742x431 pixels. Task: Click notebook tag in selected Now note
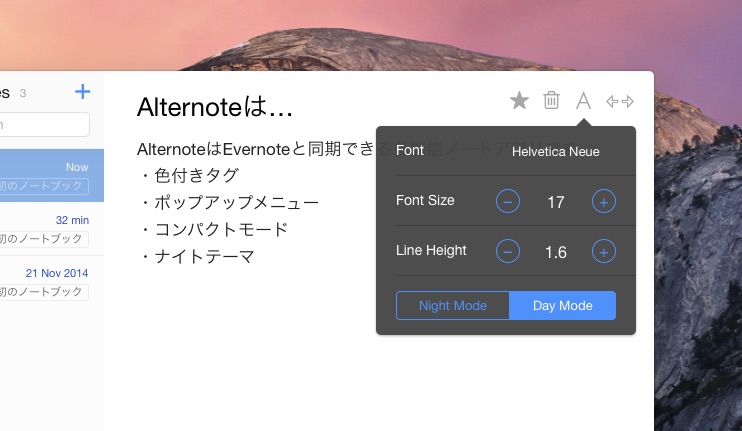pos(44,186)
